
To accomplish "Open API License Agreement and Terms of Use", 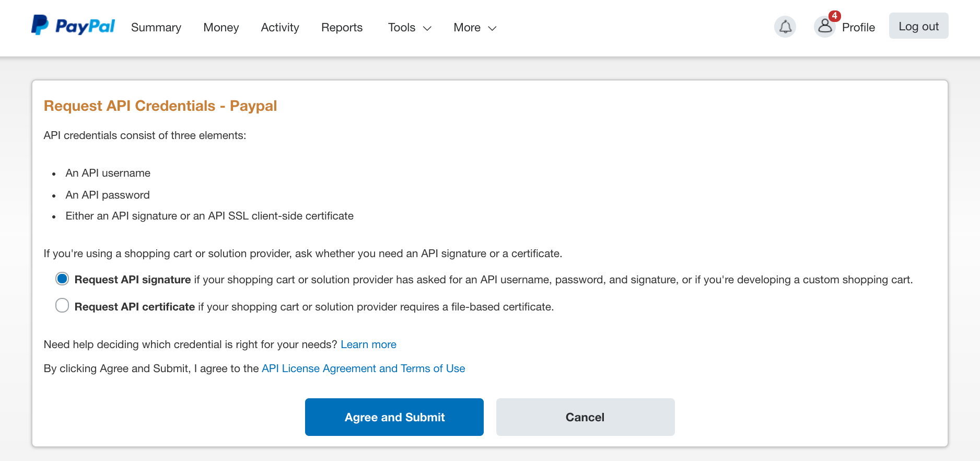I will pyautogui.click(x=363, y=368).
